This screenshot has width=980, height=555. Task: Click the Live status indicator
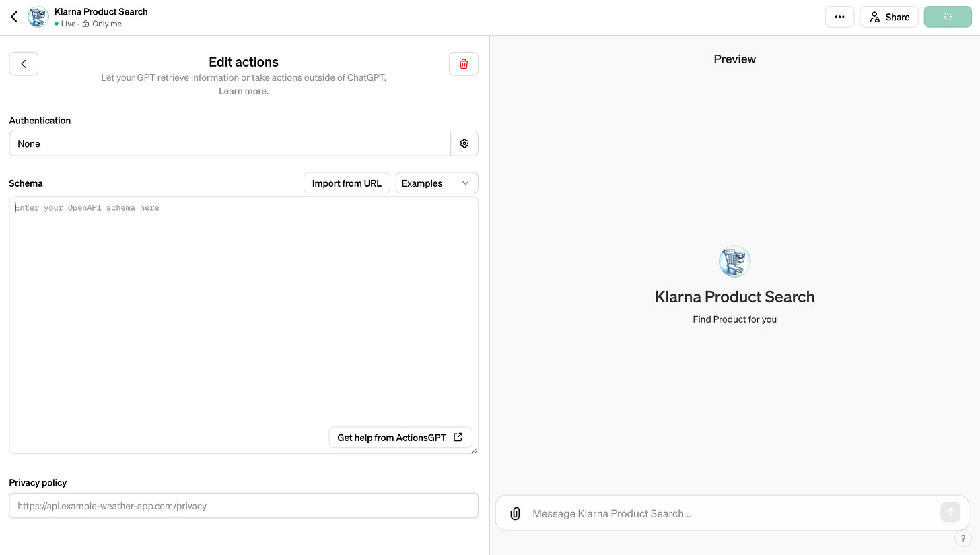(x=65, y=24)
